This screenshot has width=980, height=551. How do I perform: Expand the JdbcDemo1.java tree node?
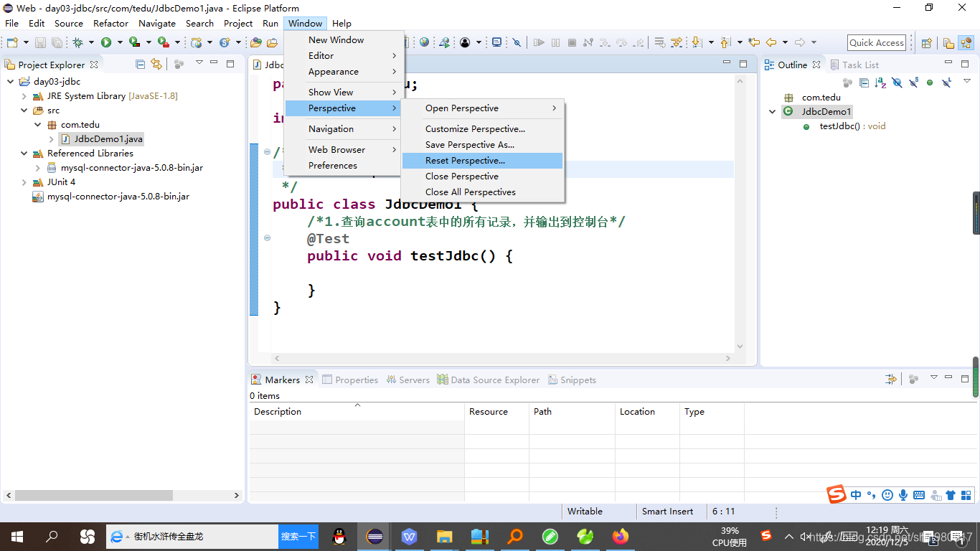[51, 139]
